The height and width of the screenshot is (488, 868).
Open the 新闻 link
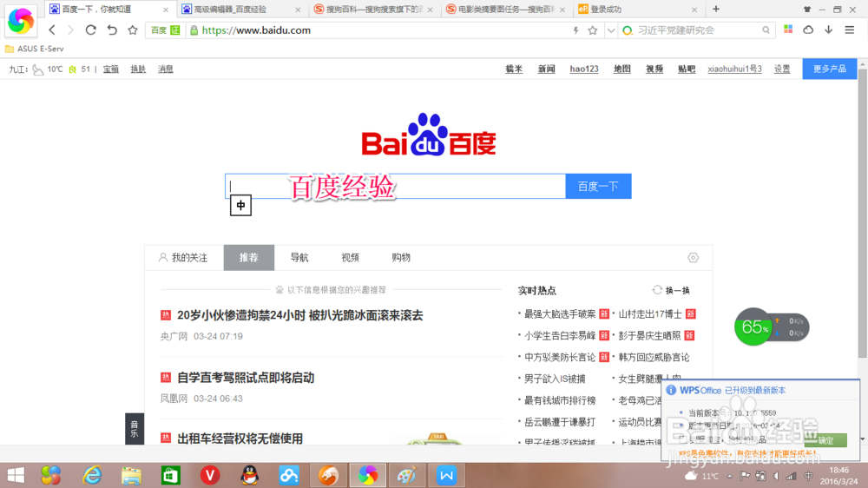tap(546, 69)
